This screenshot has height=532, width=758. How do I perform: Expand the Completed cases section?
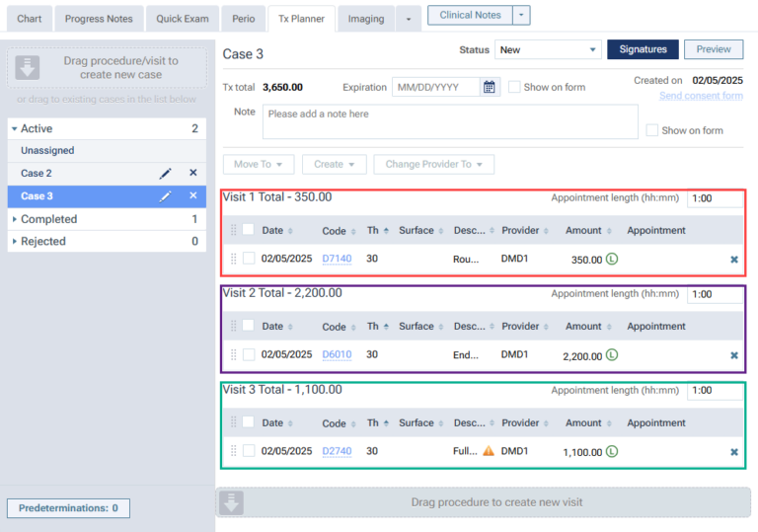tap(15, 219)
